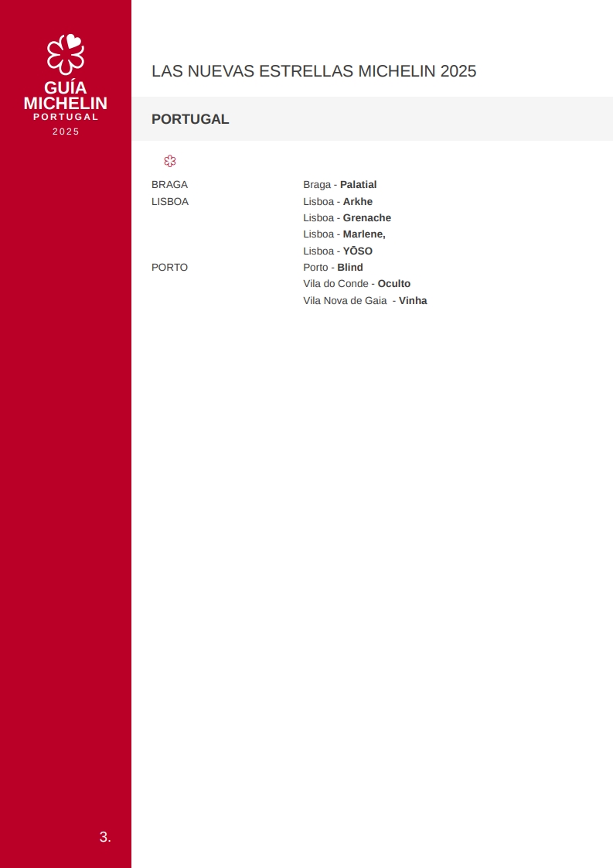Click the 'GUÍA MICHELIN' sidebar title
This screenshot has height=868, width=613.
click(65, 95)
